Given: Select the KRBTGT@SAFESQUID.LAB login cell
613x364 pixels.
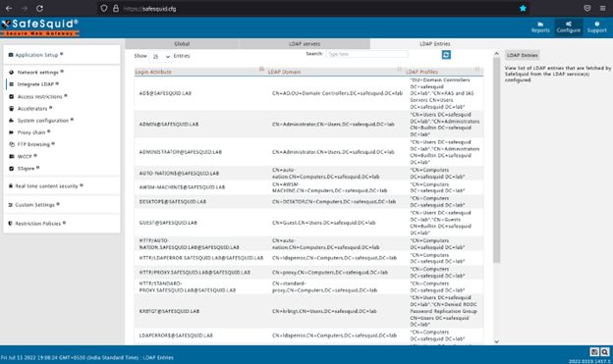Looking at the screenshot, I should click(x=169, y=311).
